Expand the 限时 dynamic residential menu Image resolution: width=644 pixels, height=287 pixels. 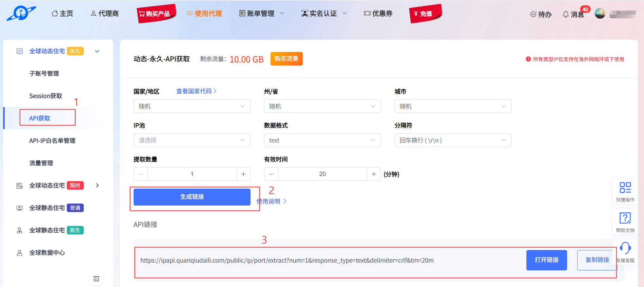click(x=97, y=186)
